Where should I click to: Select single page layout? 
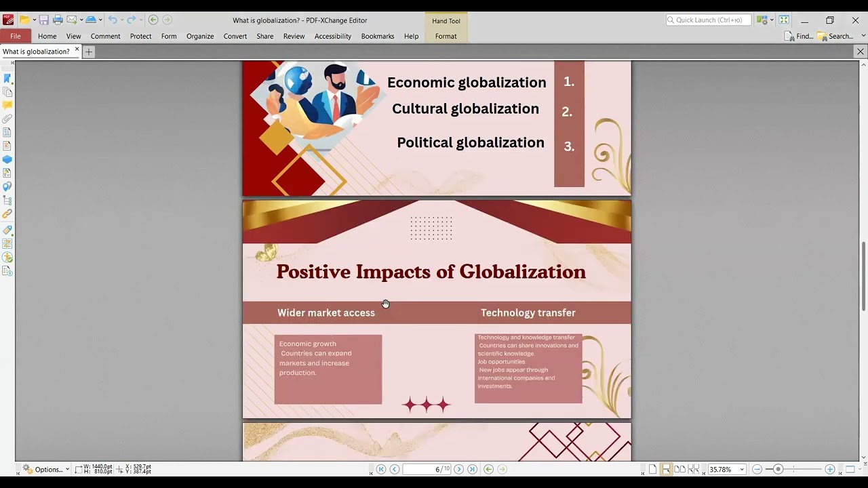[x=652, y=469]
